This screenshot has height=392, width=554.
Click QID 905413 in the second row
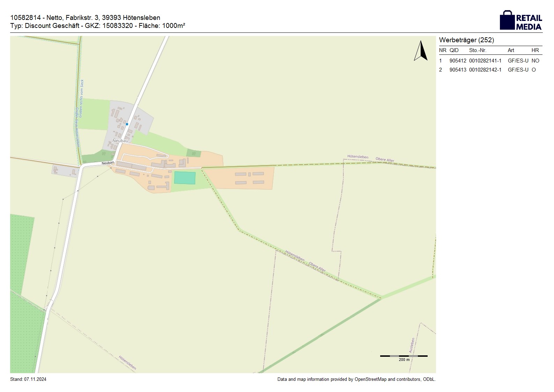coord(458,70)
